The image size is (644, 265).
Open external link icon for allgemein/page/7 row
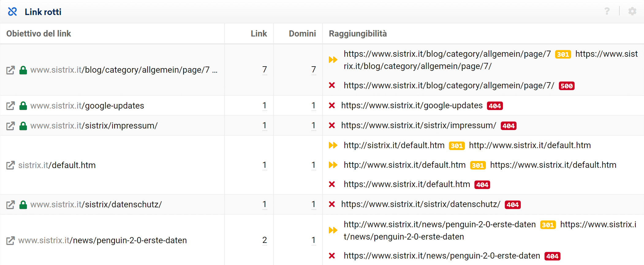[x=10, y=70]
